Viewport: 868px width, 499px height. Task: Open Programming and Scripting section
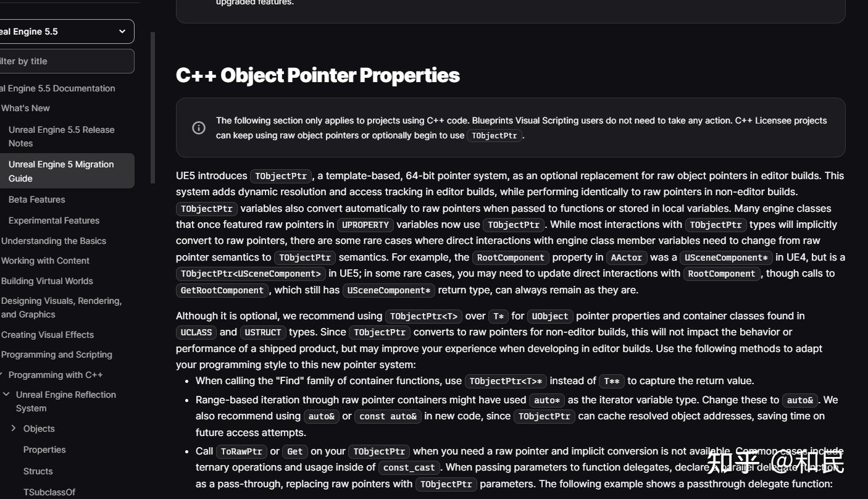point(57,354)
